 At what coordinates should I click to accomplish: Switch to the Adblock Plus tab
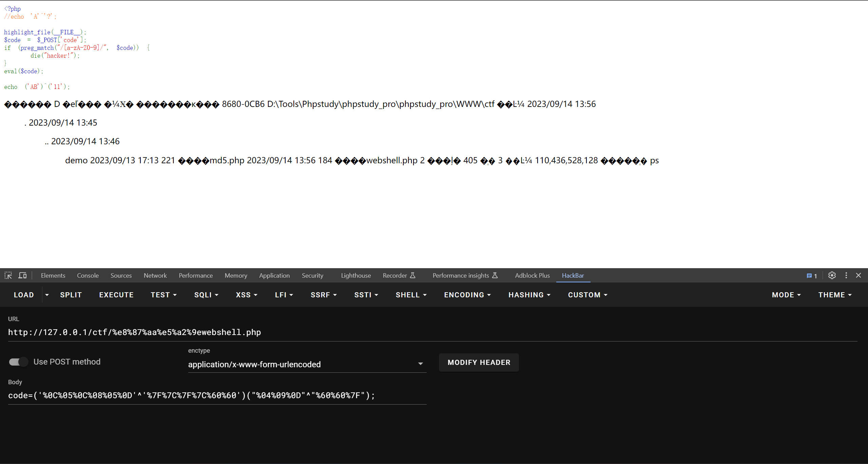[532, 275]
